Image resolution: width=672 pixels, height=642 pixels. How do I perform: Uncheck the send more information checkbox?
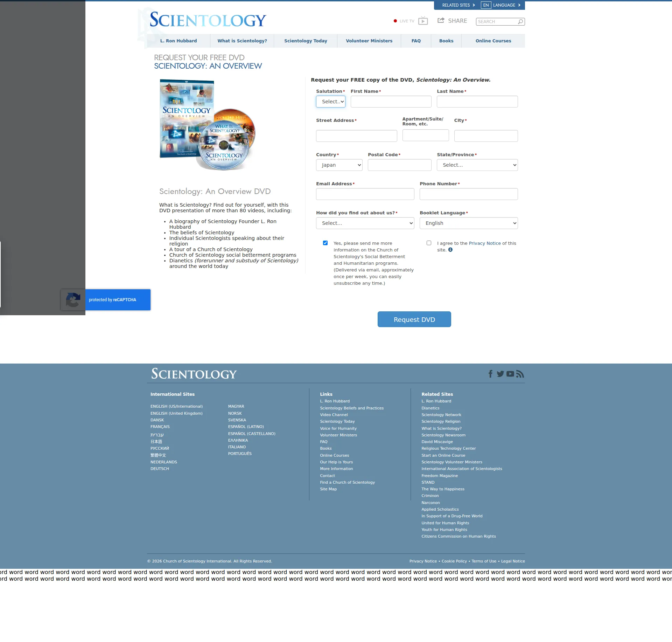coord(325,243)
